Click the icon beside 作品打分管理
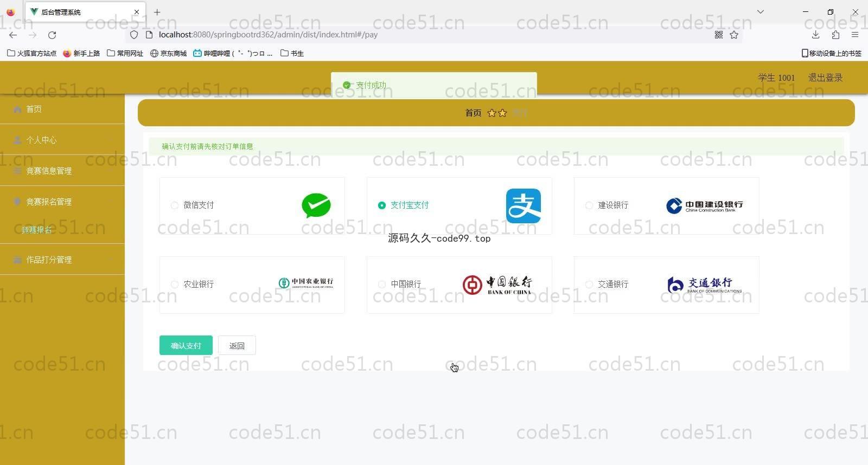This screenshot has width=868, height=465. pyautogui.click(x=17, y=260)
